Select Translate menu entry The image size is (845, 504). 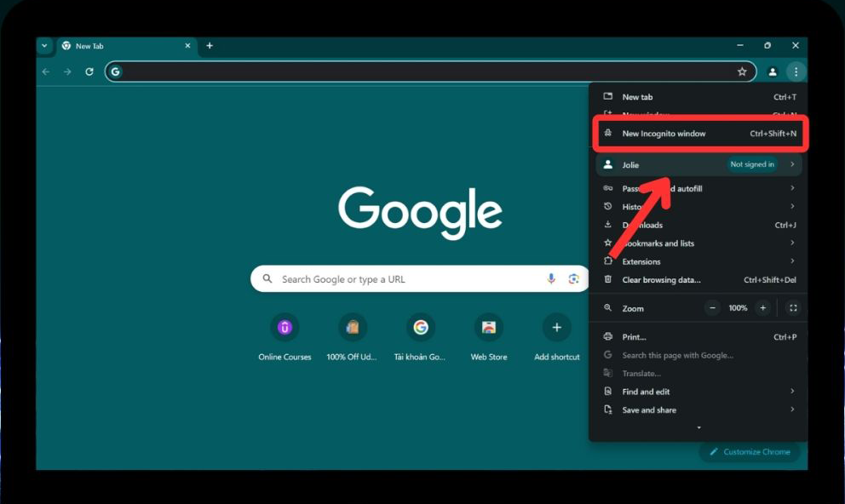point(699,374)
